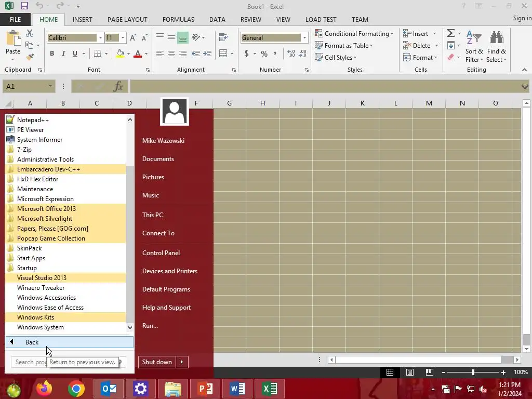
Task: Click the Format Painter brush icon
Action: click(30, 57)
